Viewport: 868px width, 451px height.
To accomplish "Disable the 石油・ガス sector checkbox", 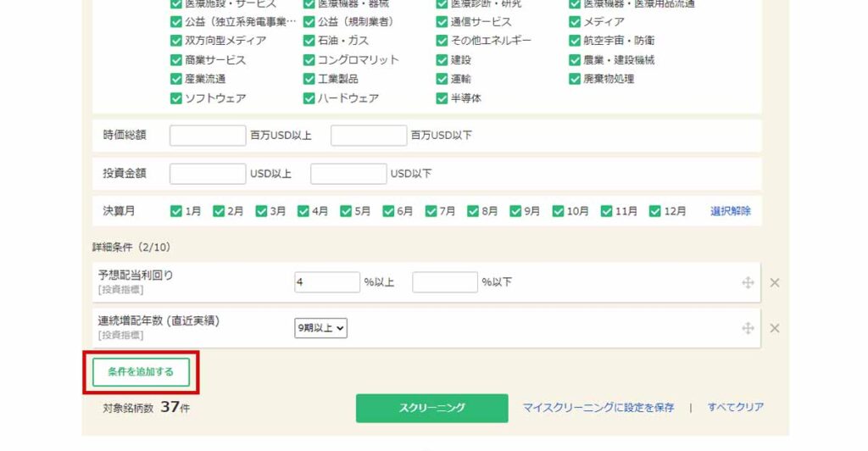I will pos(309,41).
